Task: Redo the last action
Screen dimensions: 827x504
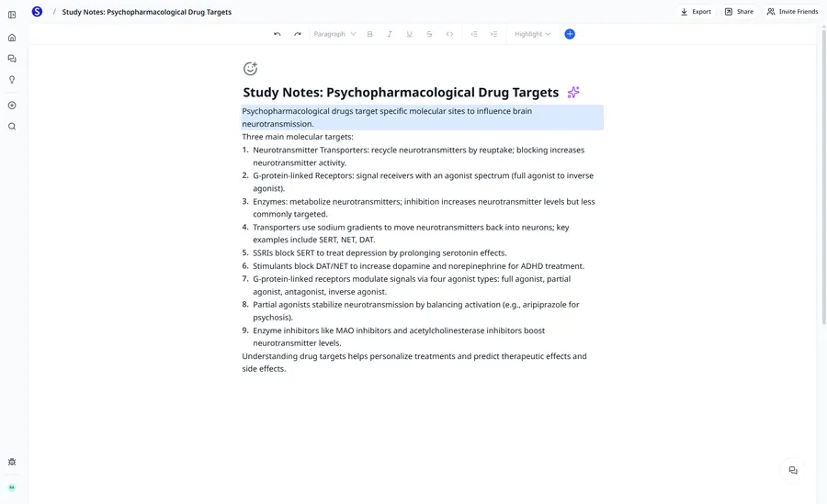Action: pos(298,34)
